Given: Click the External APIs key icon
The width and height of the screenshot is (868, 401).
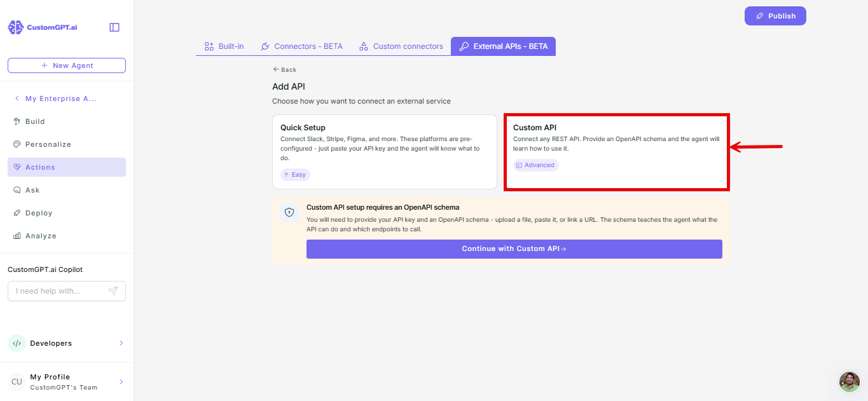Looking at the screenshot, I should pyautogui.click(x=464, y=46).
